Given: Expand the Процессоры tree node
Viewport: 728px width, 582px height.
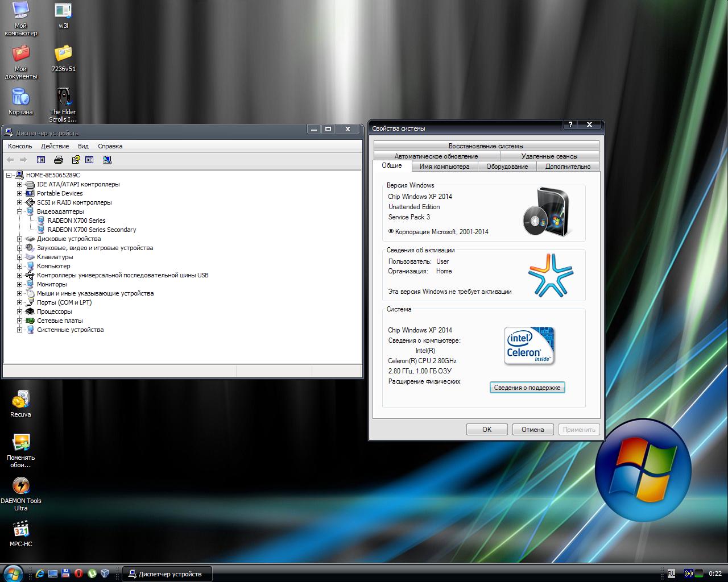Looking at the screenshot, I should pos(19,311).
